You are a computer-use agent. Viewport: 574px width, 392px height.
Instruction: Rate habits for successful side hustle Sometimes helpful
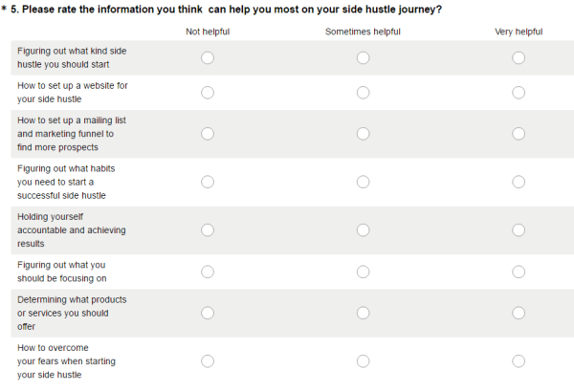(364, 182)
